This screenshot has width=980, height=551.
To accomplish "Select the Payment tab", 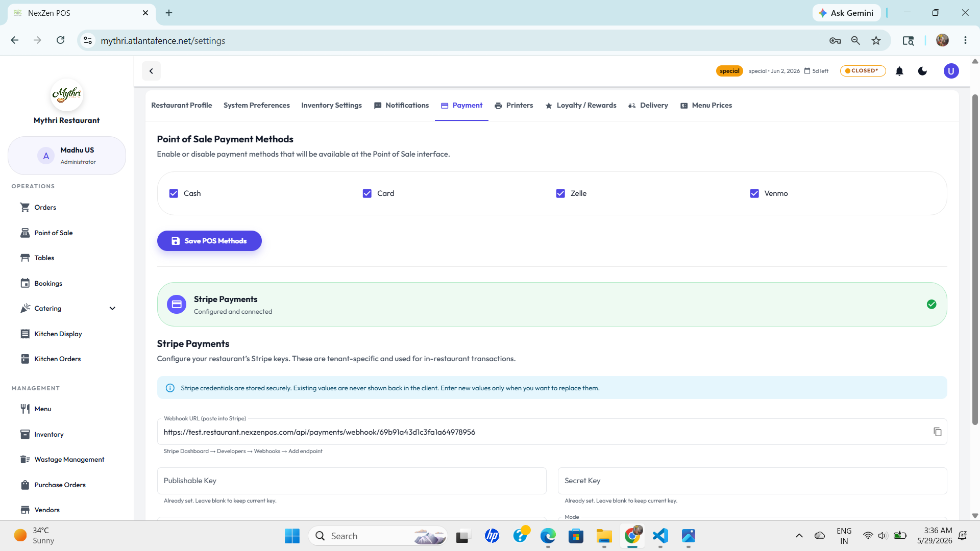I will click(x=461, y=105).
